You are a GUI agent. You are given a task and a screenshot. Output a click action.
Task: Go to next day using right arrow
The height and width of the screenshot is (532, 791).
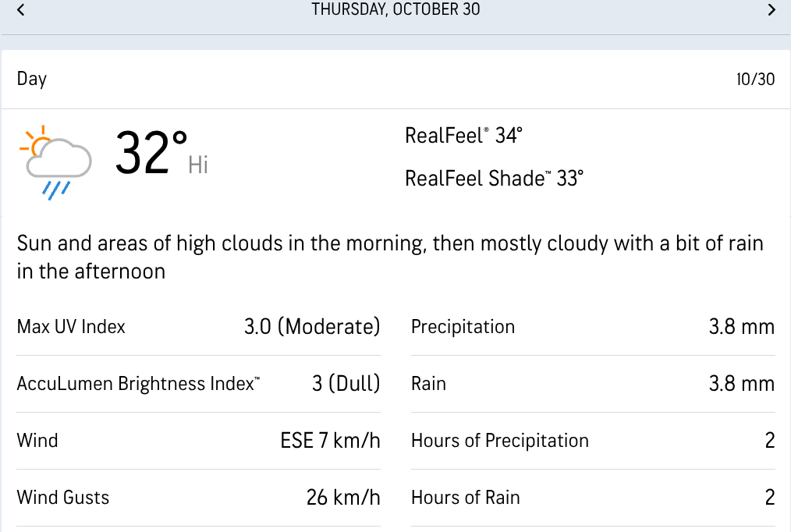[771, 10]
